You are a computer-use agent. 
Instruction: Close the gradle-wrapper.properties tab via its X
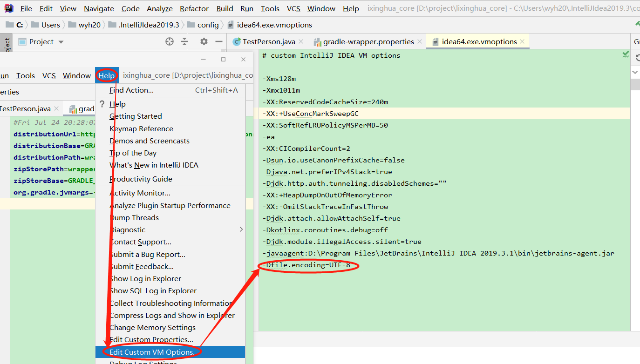click(x=420, y=41)
